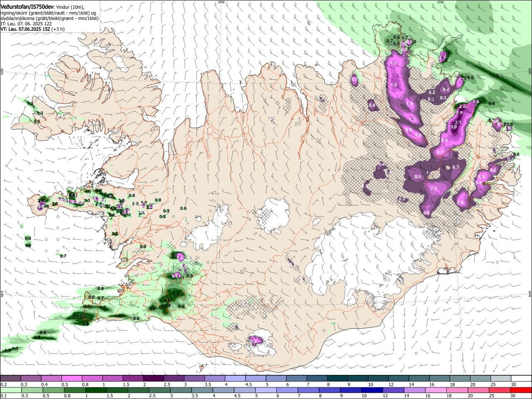This screenshot has width=532, height=399.
Task: Click the 'slydda/snjókoma' description line
Action: (49, 18)
